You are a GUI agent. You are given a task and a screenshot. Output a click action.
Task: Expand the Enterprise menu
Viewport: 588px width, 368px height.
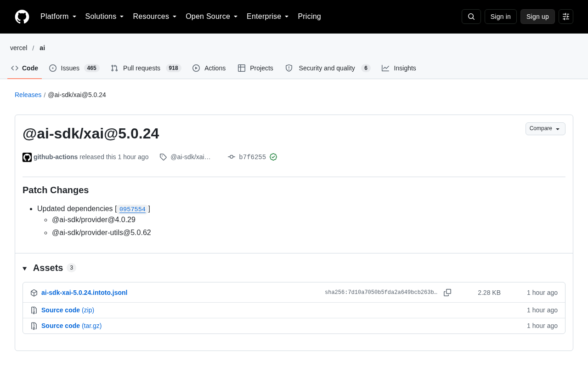[268, 17]
